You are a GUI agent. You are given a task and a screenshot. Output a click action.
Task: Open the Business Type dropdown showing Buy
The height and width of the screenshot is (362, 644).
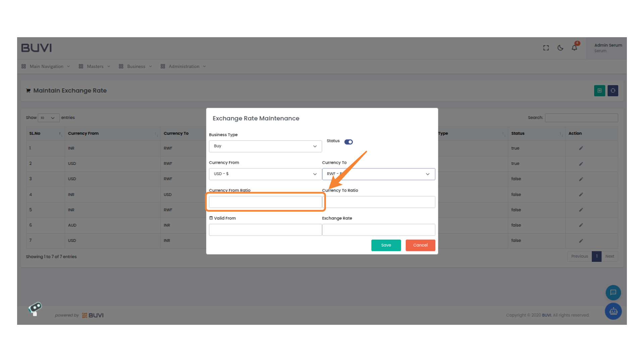(265, 146)
